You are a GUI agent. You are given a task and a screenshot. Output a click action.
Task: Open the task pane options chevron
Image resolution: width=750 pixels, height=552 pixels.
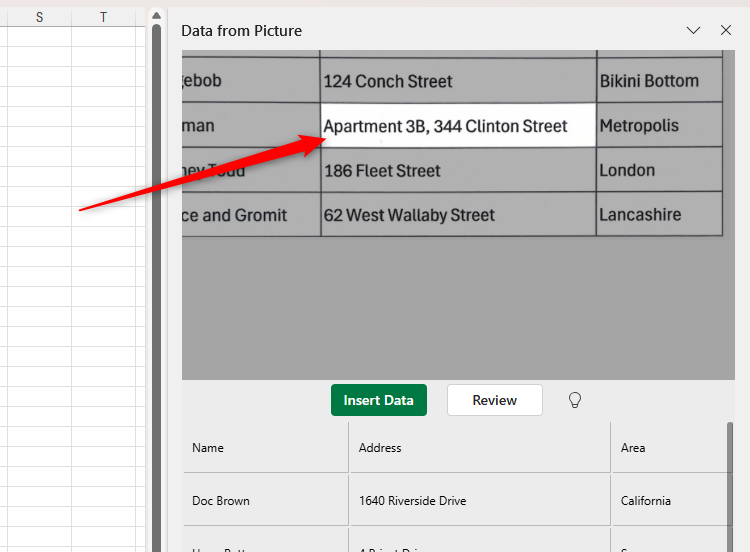(693, 31)
